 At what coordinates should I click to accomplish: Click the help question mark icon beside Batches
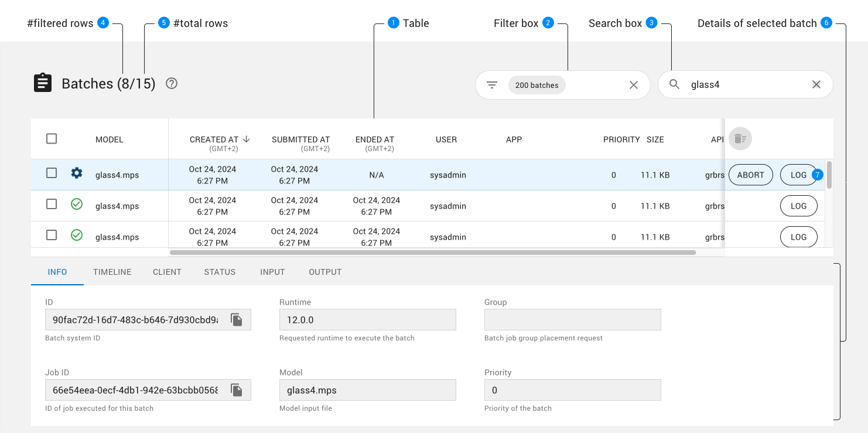[x=171, y=84]
